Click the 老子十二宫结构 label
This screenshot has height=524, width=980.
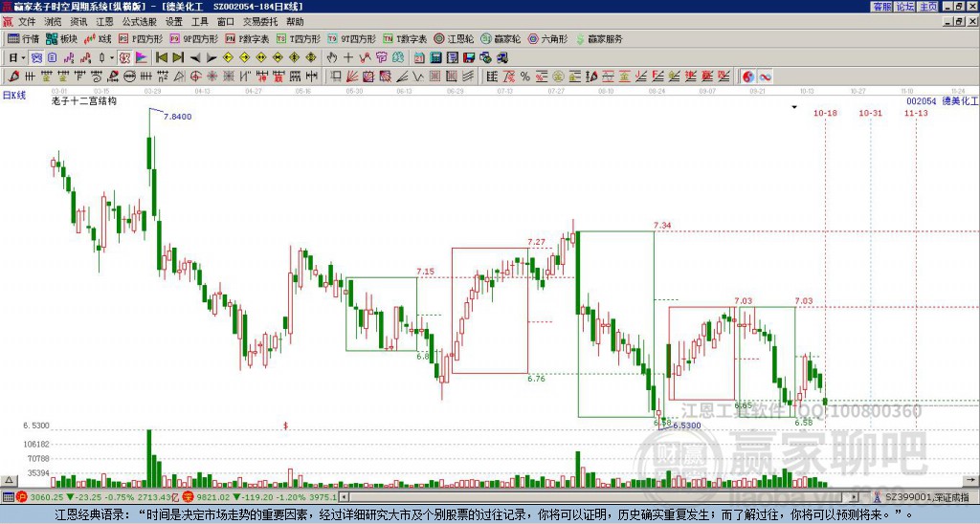pos(84,101)
